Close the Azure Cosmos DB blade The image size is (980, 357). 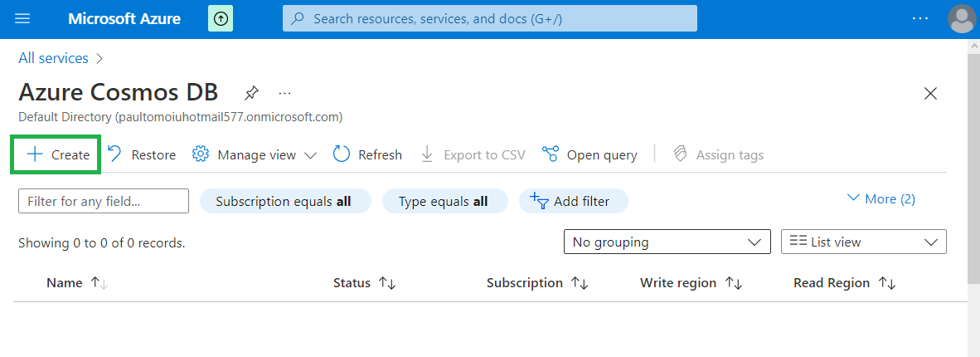930,94
